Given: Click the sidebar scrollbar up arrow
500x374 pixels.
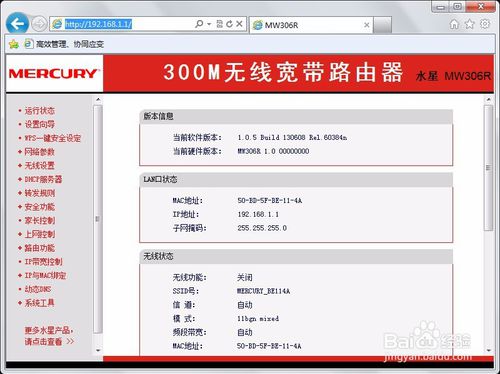Looking at the screenshot, I should [98, 100].
